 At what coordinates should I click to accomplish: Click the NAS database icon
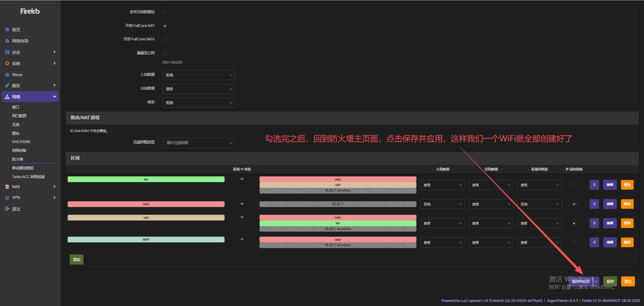coord(7,187)
